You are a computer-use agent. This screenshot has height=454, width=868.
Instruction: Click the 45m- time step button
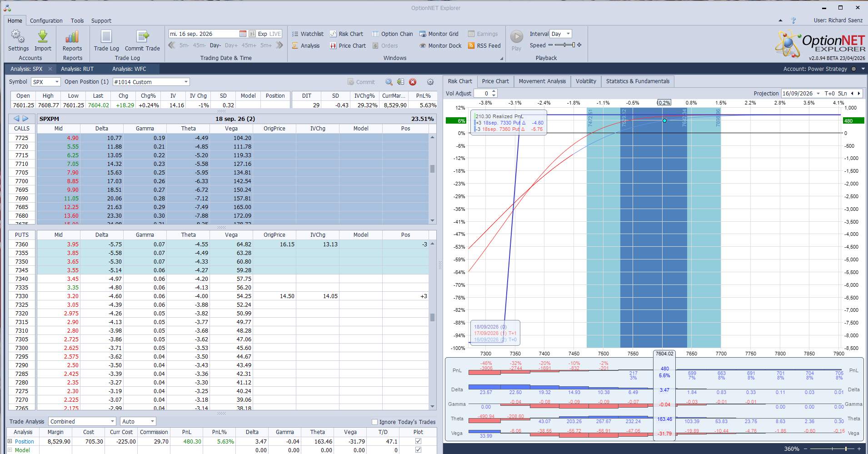coord(200,45)
